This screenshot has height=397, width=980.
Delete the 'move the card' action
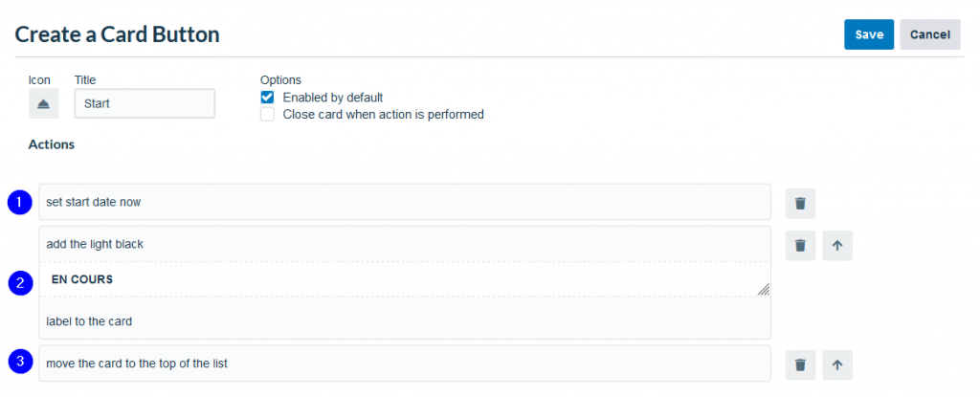point(801,365)
